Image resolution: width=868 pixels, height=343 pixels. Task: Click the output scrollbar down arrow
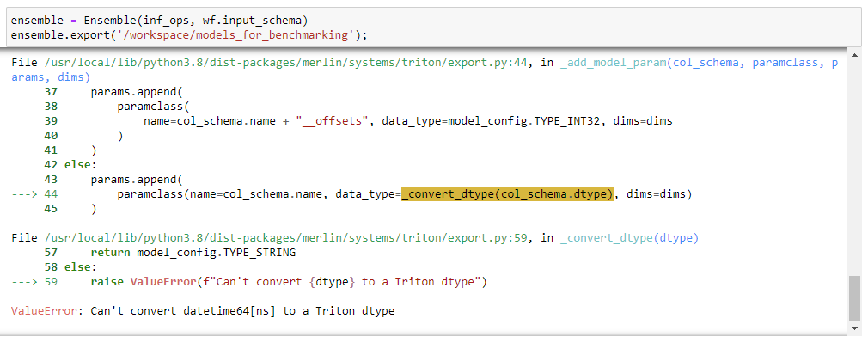coord(854,328)
